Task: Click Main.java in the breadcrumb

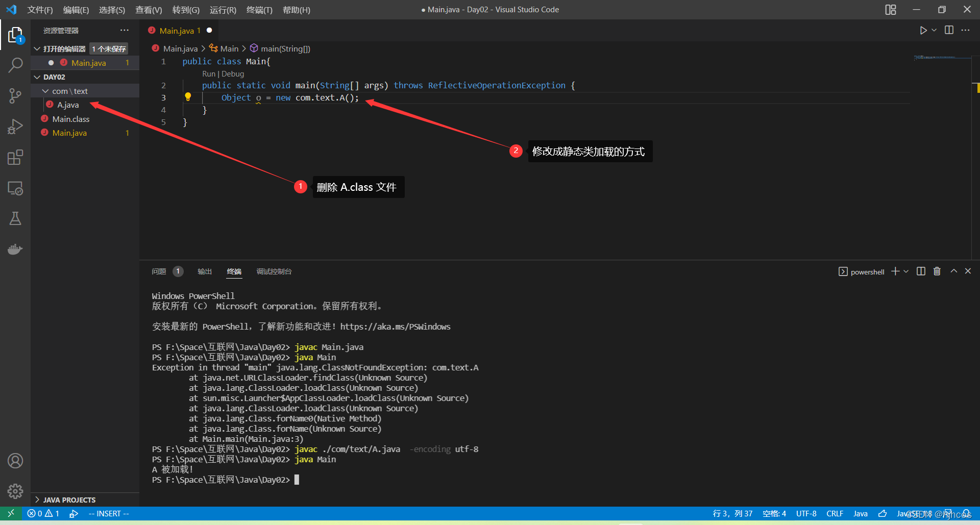Action: click(180, 48)
